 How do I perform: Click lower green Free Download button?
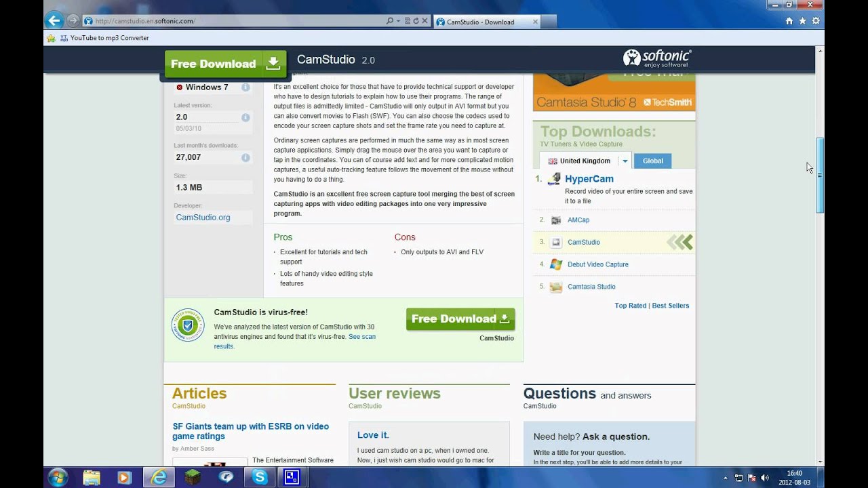coord(460,319)
